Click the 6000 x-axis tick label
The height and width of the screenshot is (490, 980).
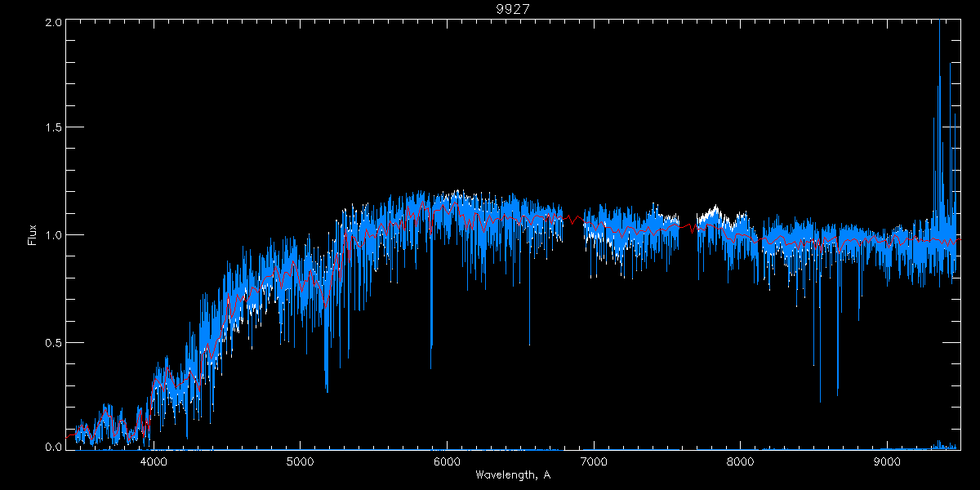[447, 461]
